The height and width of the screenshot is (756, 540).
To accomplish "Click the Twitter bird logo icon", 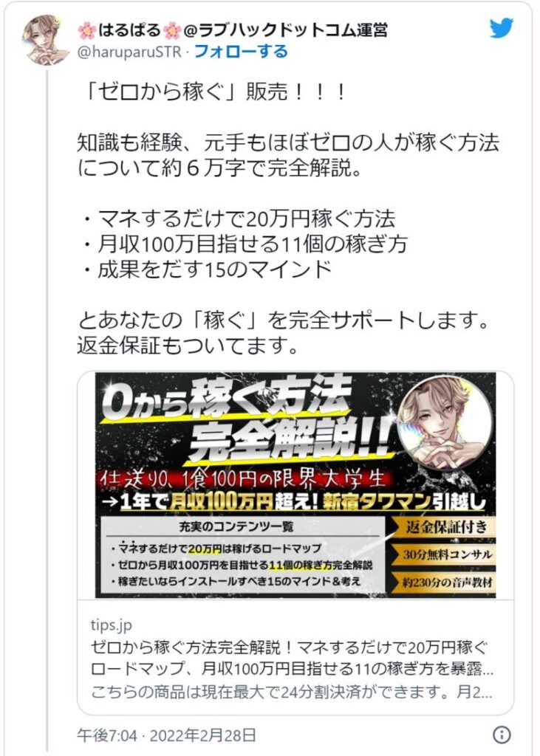I will (x=502, y=28).
